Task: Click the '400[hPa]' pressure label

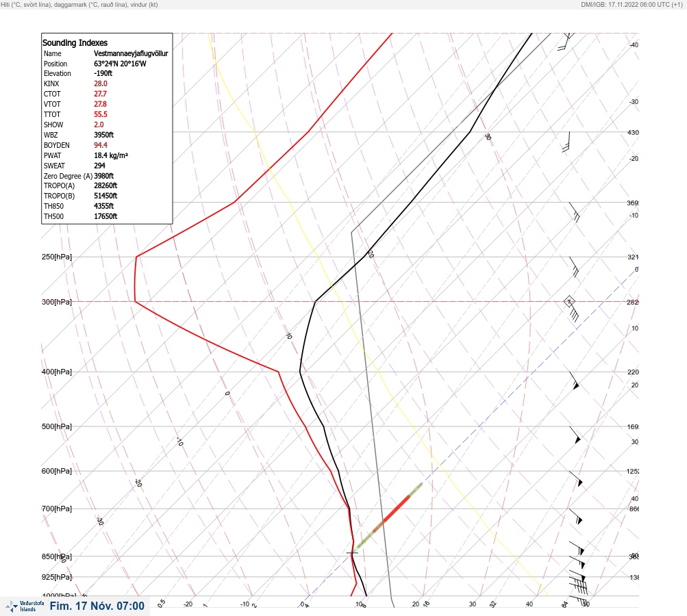Action: (57, 372)
